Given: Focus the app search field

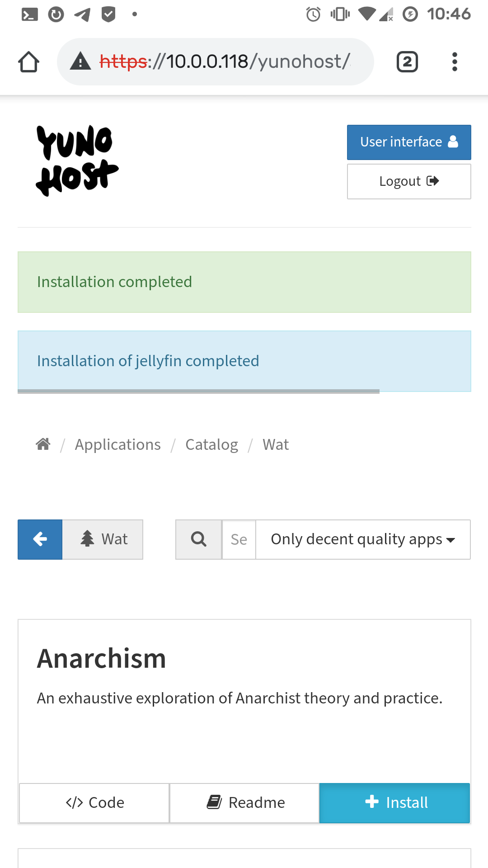Looking at the screenshot, I should [x=239, y=539].
